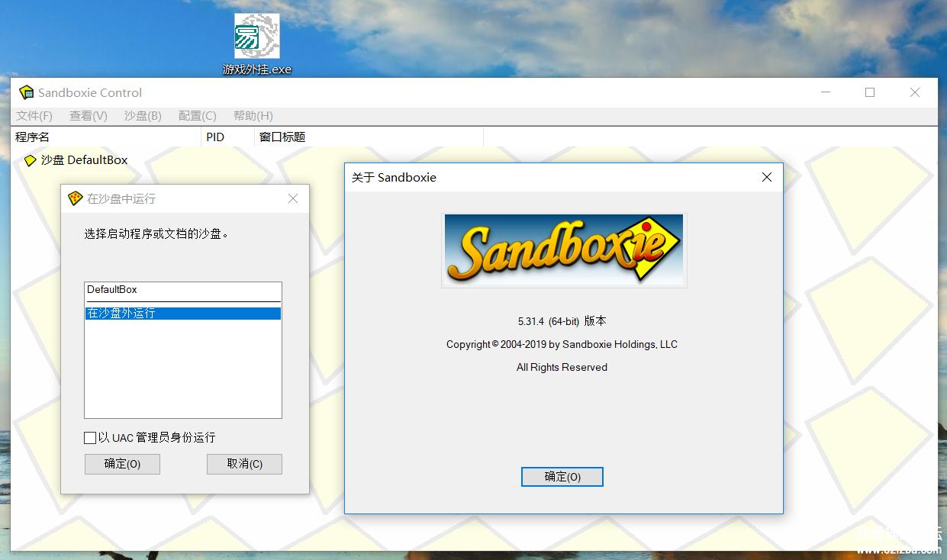
Task: Click 确定(O) in the About Sandboxie dialog
Action: pos(562,477)
